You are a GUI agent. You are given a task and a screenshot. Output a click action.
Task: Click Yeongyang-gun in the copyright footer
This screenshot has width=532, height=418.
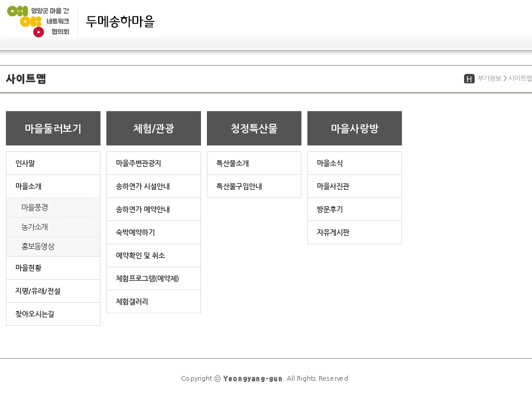click(253, 378)
